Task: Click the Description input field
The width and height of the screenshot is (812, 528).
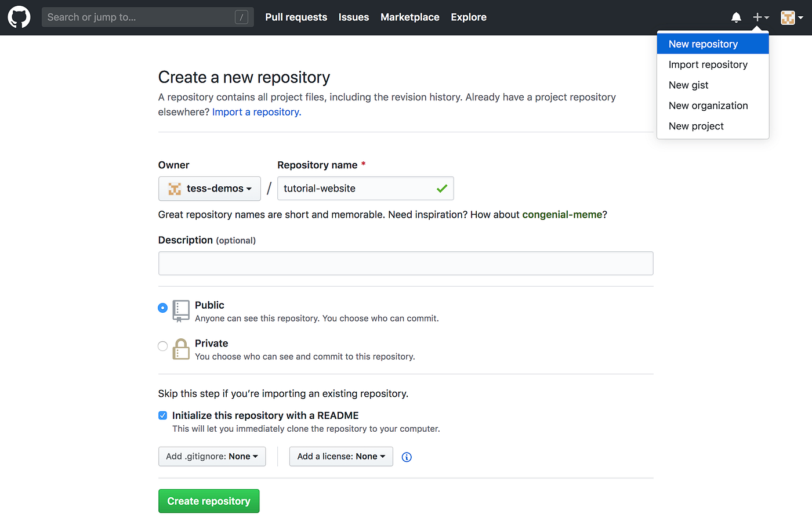Action: click(406, 263)
